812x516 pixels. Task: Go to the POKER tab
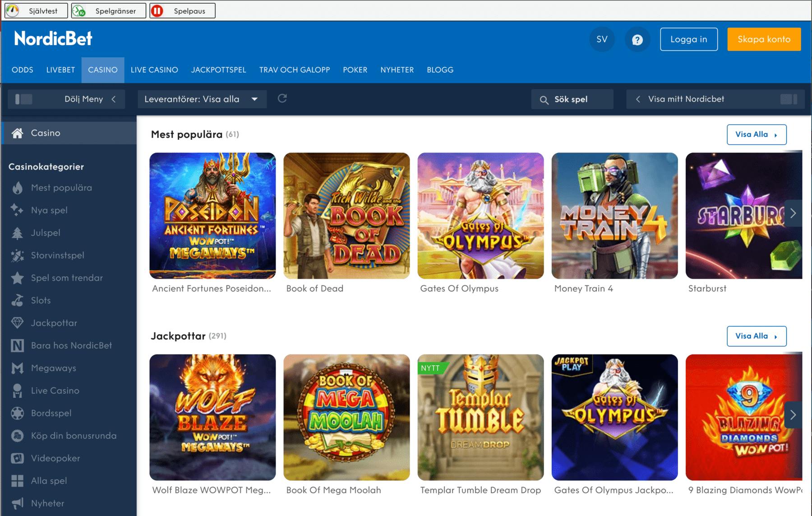pyautogui.click(x=355, y=70)
